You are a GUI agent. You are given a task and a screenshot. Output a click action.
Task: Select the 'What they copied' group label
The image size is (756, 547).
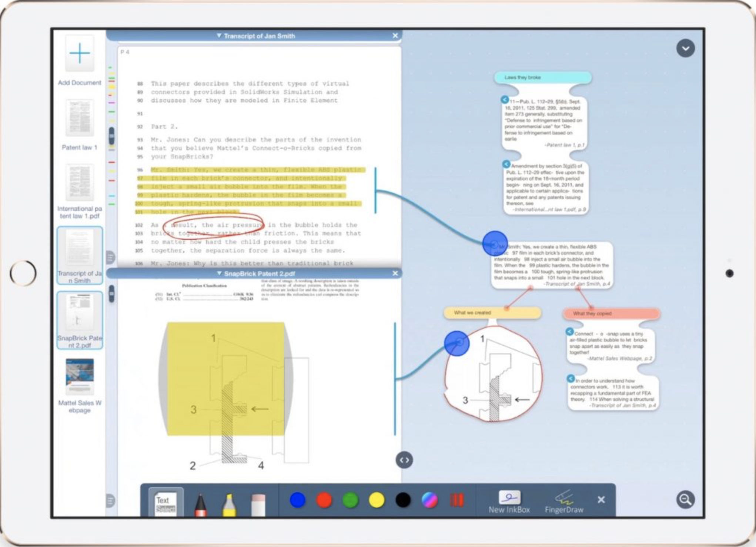(612, 313)
